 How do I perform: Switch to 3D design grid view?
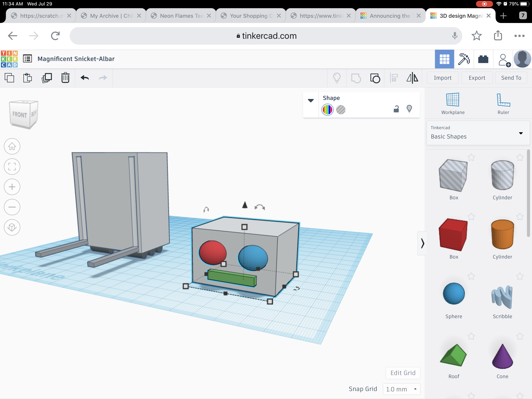(444, 59)
